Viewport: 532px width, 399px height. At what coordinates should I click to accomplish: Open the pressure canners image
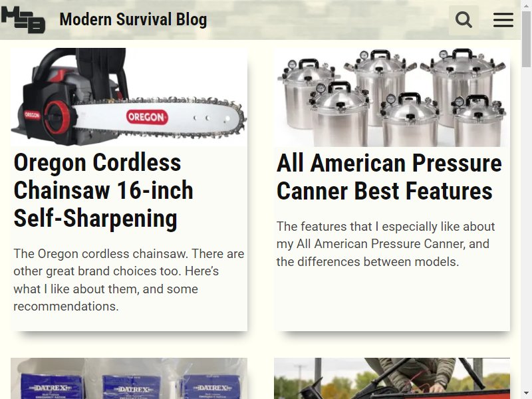point(392,97)
